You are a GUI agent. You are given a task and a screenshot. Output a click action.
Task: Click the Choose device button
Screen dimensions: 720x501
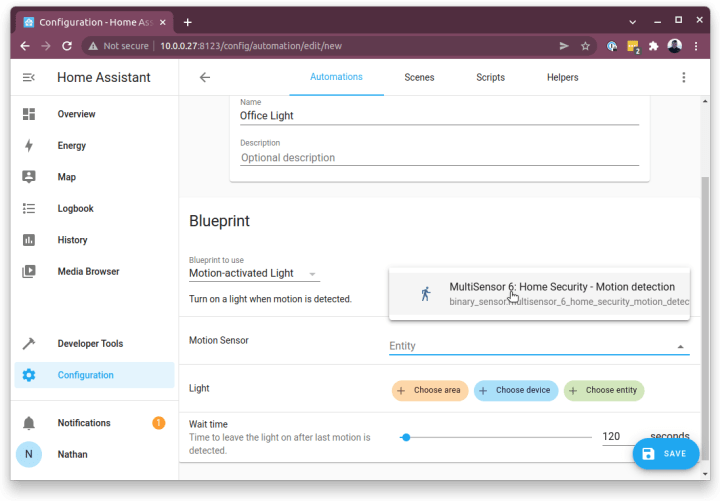tap(516, 390)
